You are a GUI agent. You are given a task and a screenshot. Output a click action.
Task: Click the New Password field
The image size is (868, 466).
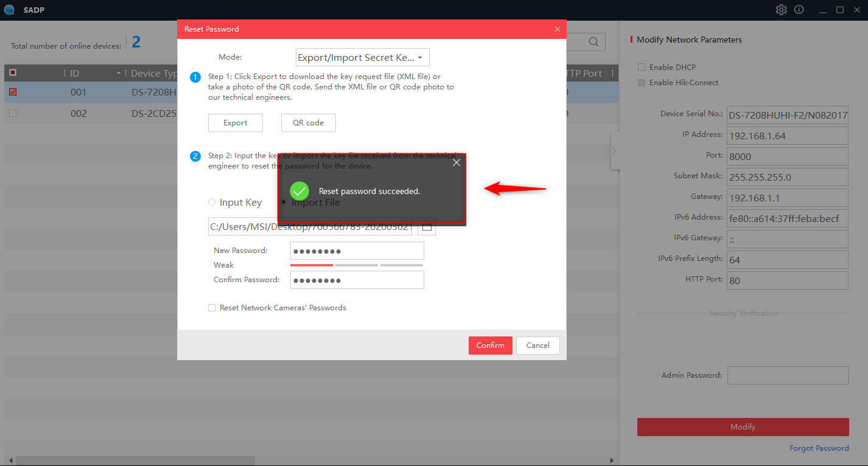click(x=357, y=251)
